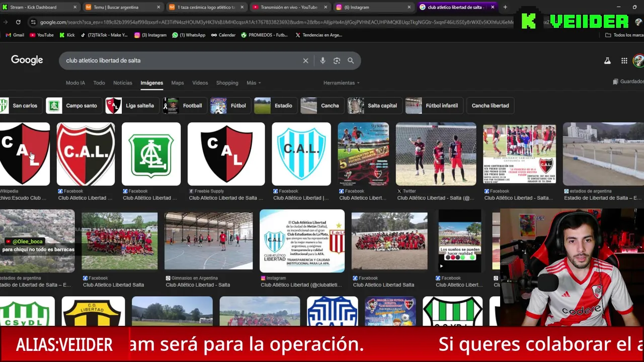Open the PROMIEDOS bookmark

click(x=265, y=35)
